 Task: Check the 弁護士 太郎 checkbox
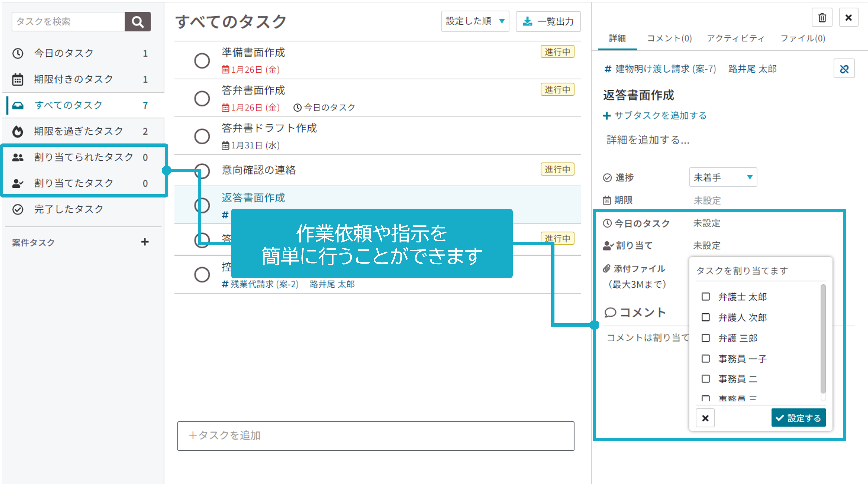click(x=706, y=296)
